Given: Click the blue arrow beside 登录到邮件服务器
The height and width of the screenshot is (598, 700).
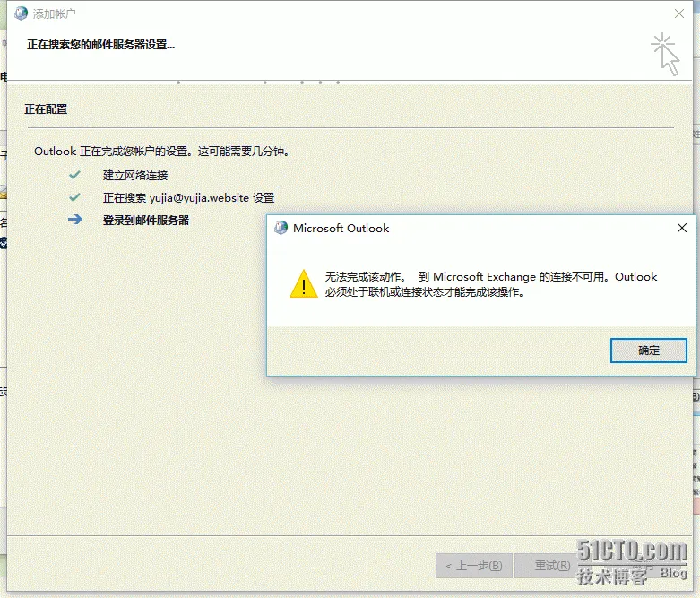Looking at the screenshot, I should [x=75, y=220].
